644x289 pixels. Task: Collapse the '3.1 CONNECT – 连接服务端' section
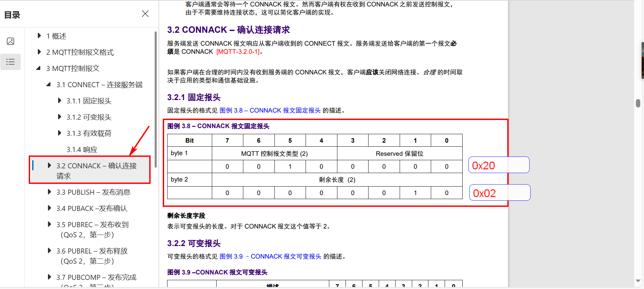[49, 85]
